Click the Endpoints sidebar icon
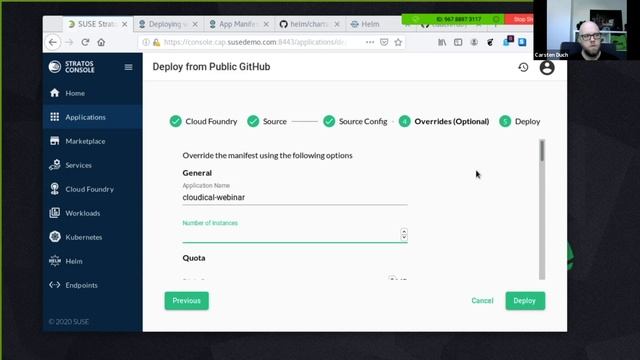 [55, 285]
